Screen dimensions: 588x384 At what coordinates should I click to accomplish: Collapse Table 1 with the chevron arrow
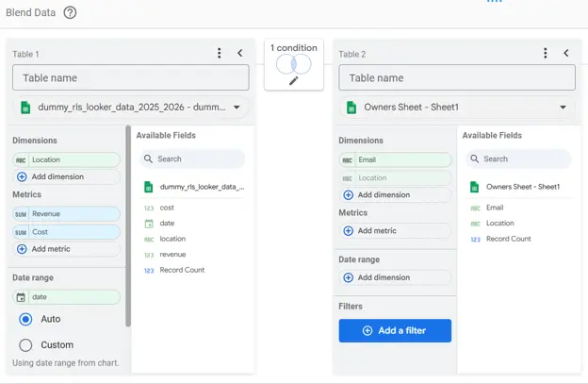pos(239,54)
